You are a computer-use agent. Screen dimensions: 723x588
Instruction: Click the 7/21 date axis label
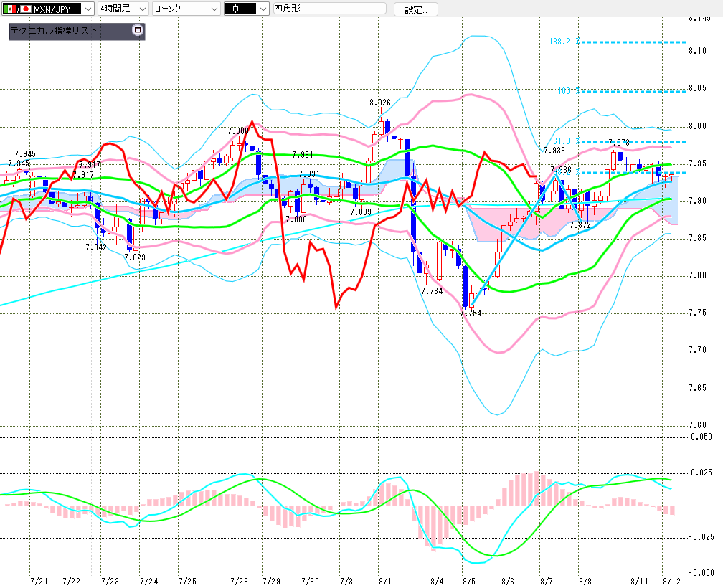tap(39, 581)
